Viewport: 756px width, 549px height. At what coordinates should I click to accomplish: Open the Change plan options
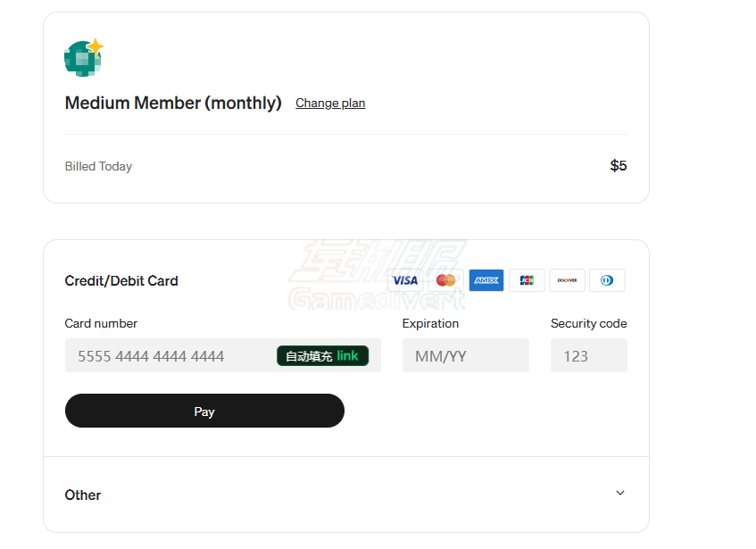tap(330, 103)
